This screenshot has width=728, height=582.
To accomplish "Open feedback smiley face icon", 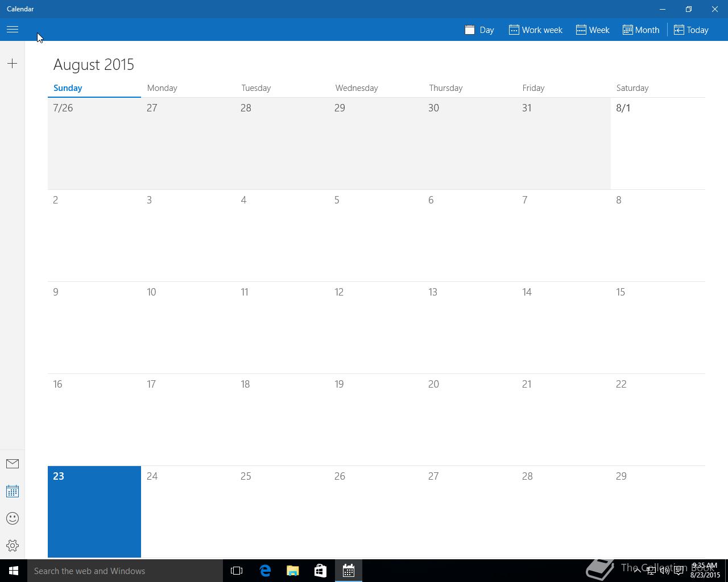I will tap(13, 518).
